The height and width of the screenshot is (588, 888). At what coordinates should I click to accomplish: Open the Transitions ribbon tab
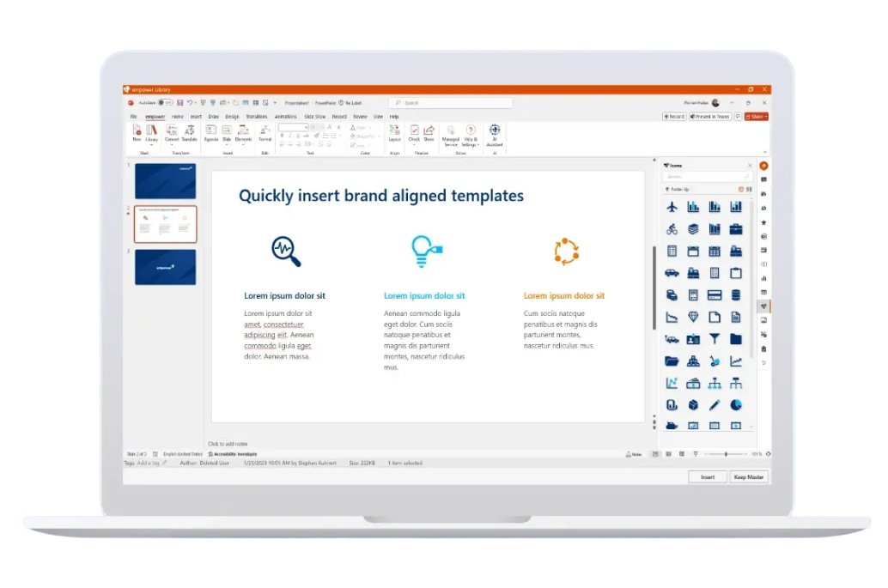point(257,117)
